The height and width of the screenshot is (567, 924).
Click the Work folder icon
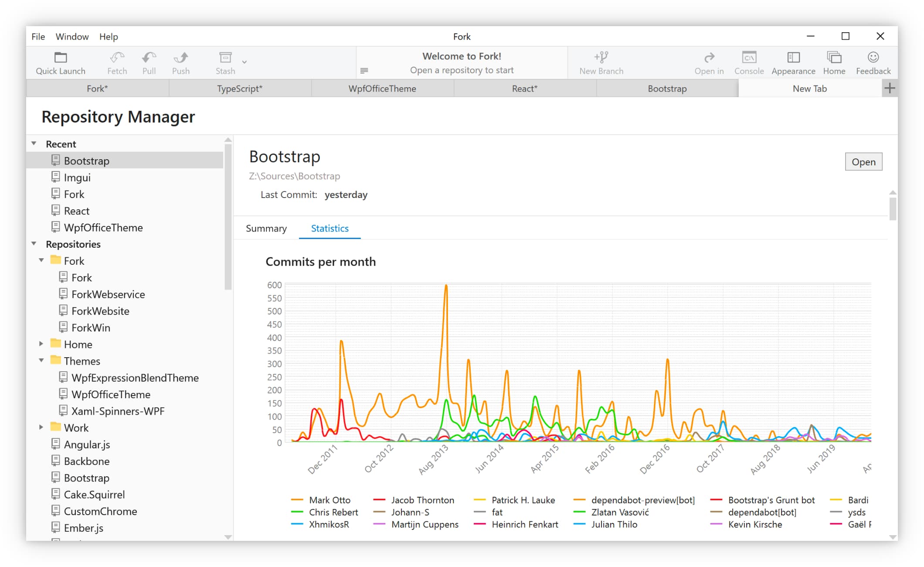[55, 427]
